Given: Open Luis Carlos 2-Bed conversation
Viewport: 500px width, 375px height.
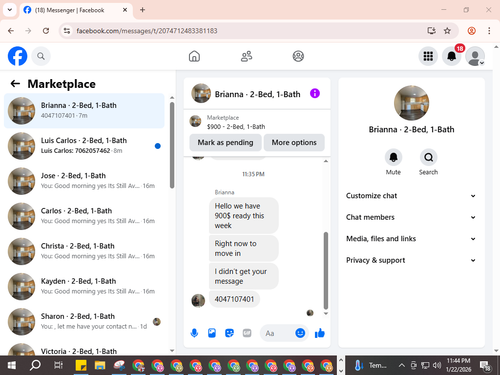Looking at the screenshot, I should (84, 146).
